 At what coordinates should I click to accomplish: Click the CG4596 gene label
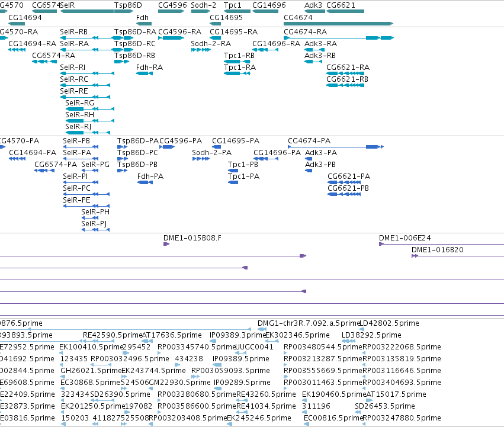[x=172, y=5]
